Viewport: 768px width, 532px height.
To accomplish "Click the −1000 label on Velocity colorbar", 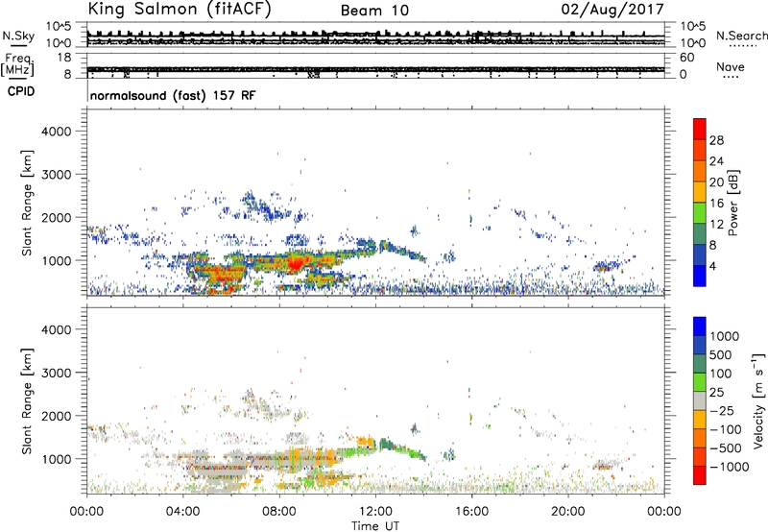I will coord(730,467).
